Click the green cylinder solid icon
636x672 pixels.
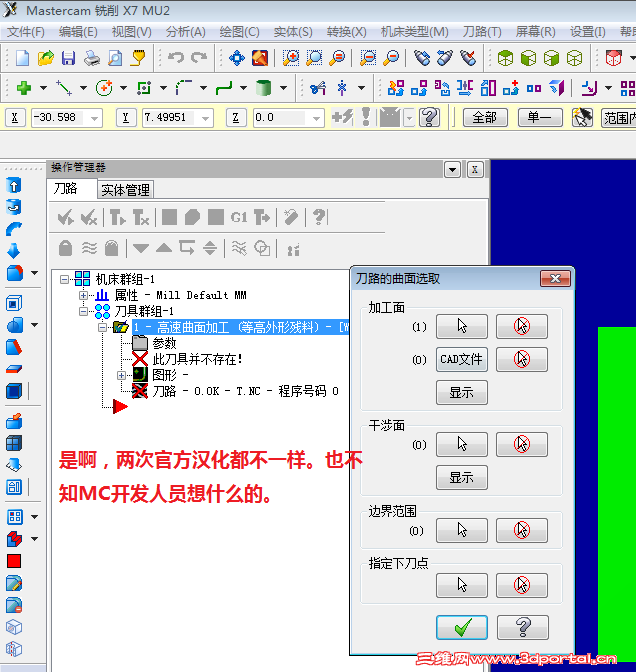[x=263, y=88]
